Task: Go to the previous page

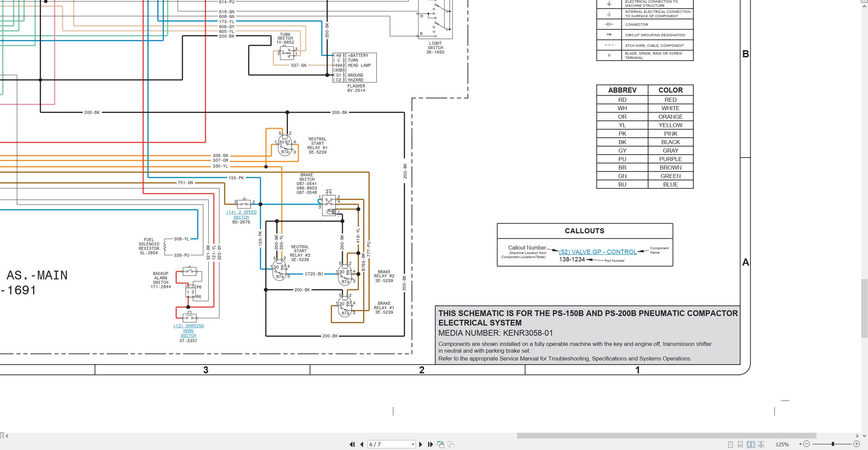Action: [362, 444]
